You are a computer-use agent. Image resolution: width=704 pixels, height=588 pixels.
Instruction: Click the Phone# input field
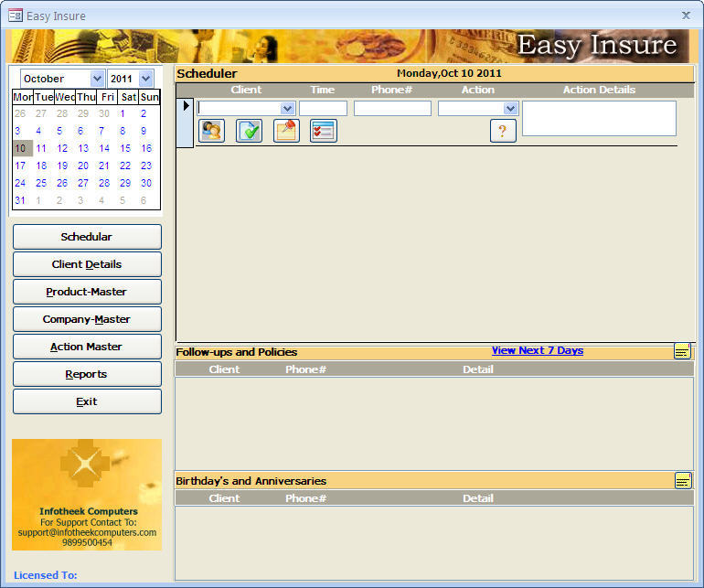pyautogui.click(x=392, y=108)
